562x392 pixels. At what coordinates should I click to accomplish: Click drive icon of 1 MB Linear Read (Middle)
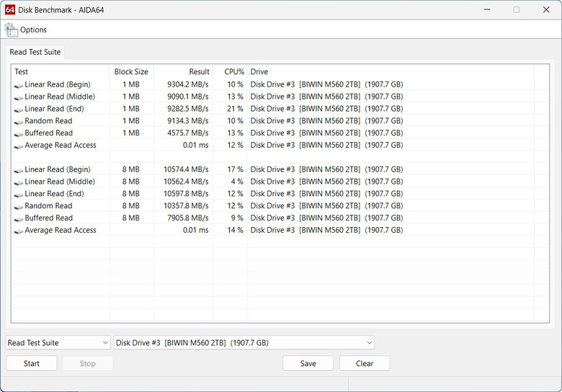click(19, 98)
